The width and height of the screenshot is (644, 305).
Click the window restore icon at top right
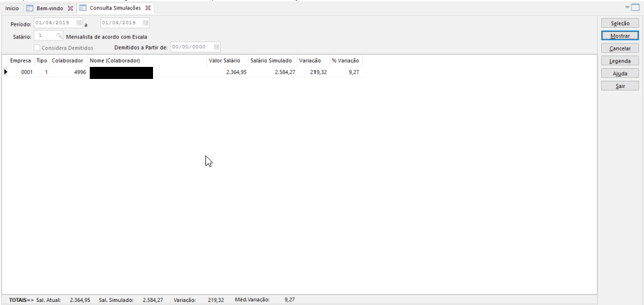click(635, 7)
